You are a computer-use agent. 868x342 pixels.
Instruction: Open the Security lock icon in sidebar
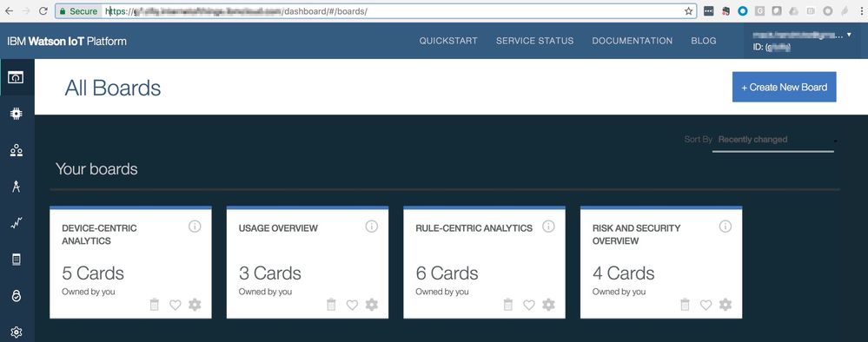click(x=16, y=296)
